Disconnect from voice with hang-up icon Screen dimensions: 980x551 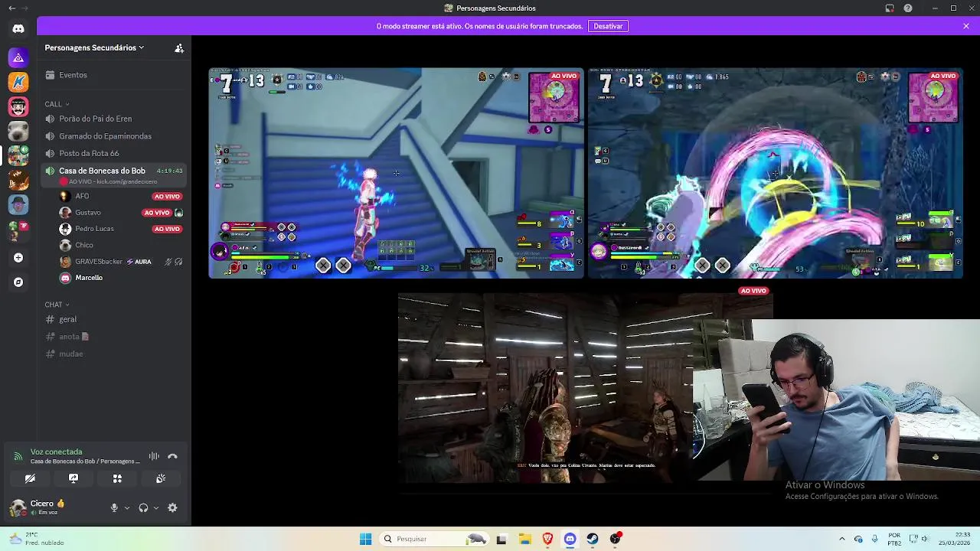coord(172,456)
